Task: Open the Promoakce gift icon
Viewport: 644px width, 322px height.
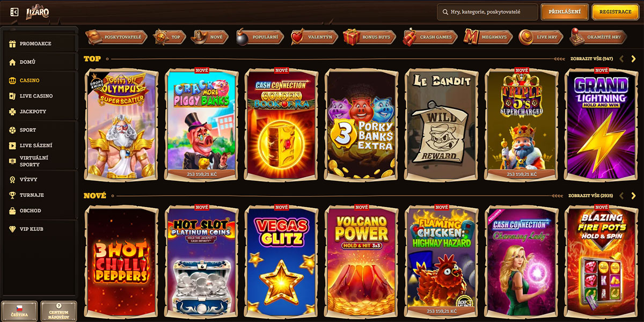Action: point(12,43)
